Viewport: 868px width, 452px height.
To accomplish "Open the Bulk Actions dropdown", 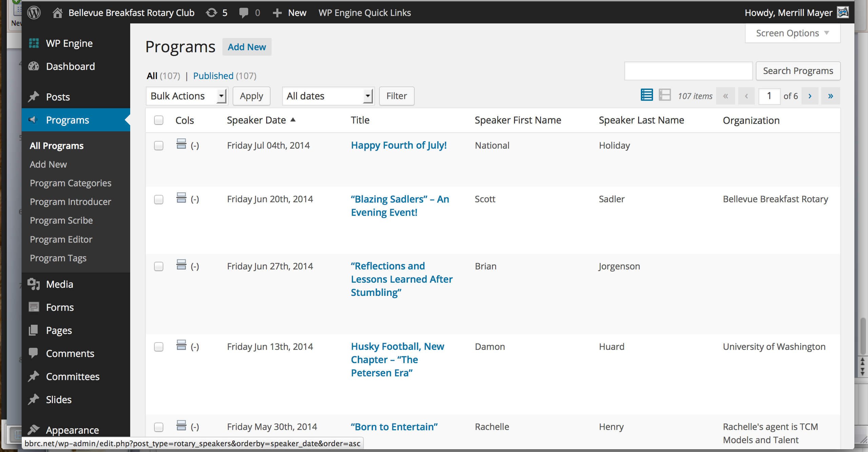I will pos(187,96).
